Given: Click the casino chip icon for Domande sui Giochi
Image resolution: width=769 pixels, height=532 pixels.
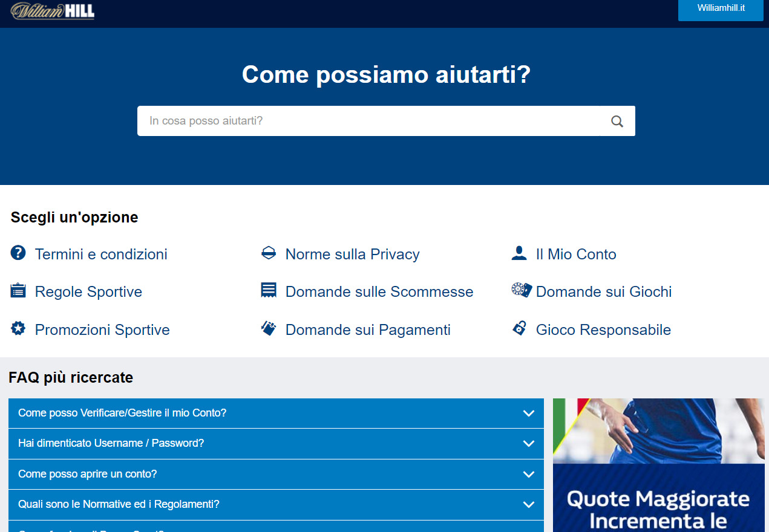Looking at the screenshot, I should (522, 290).
